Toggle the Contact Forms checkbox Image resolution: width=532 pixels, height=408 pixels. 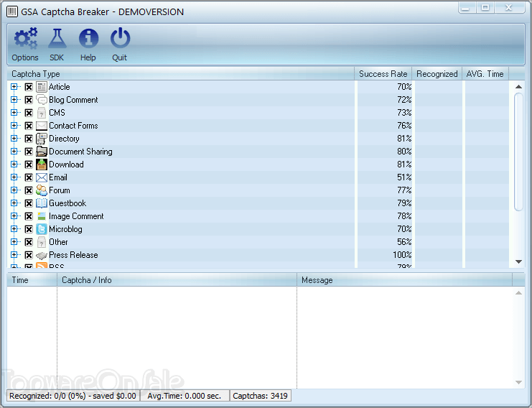tap(29, 126)
